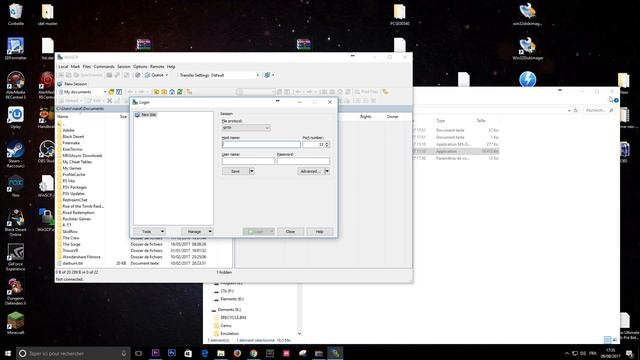Open the Advanced dropdown arrow
The width and height of the screenshot is (640, 360).
pos(327,171)
